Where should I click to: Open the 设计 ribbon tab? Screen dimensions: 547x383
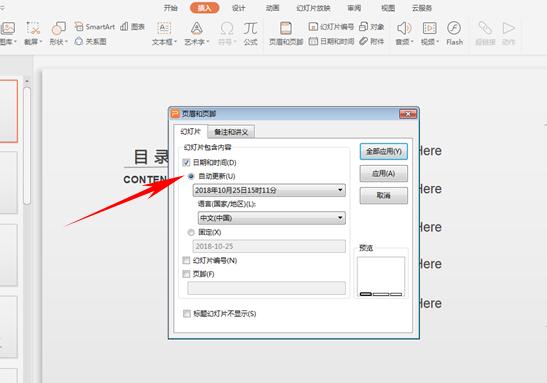[238, 8]
